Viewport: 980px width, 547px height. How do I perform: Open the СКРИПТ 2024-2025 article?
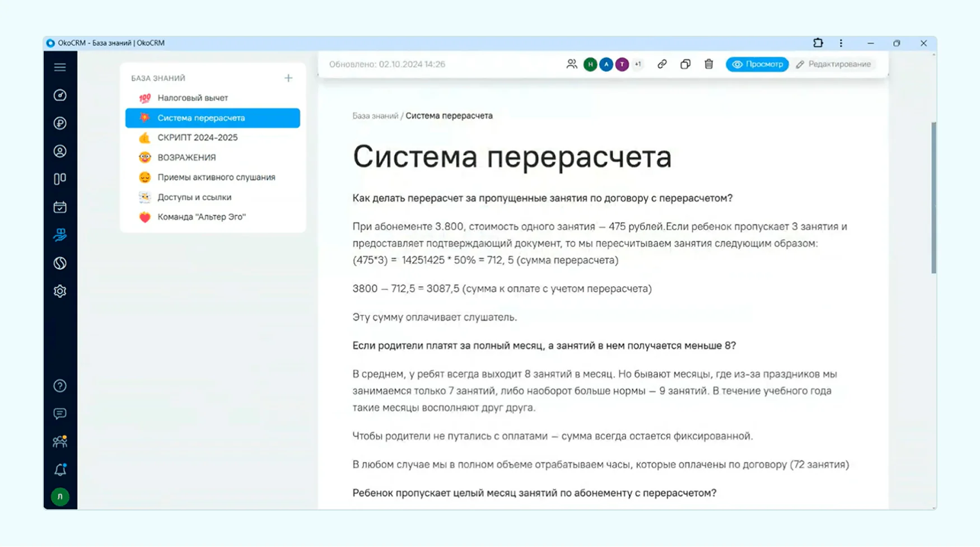(x=213, y=138)
